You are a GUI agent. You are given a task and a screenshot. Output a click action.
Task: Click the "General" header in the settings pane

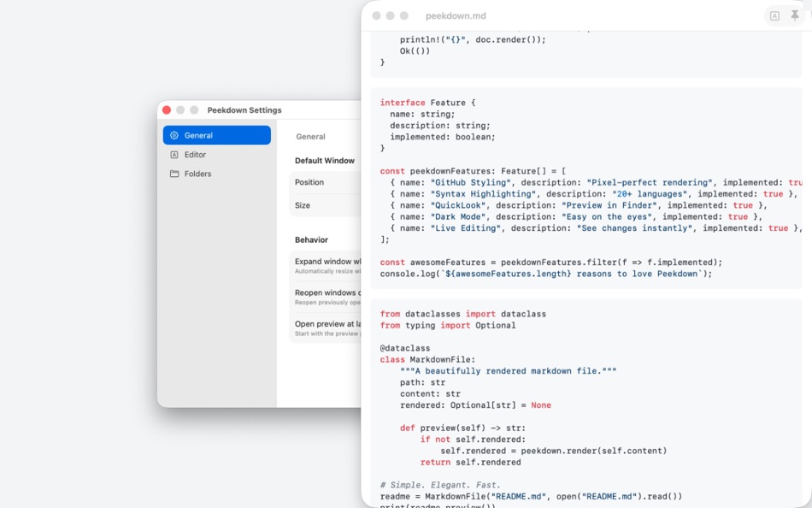309,136
